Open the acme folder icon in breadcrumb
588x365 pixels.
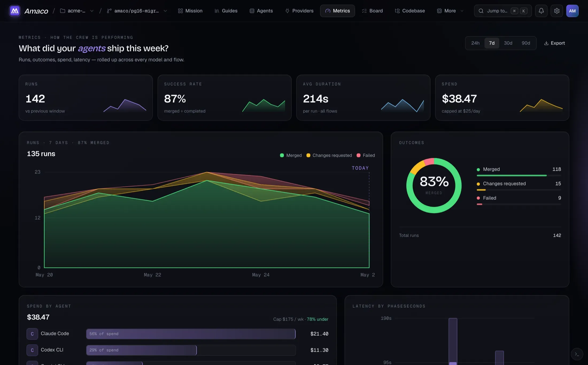[x=63, y=11]
